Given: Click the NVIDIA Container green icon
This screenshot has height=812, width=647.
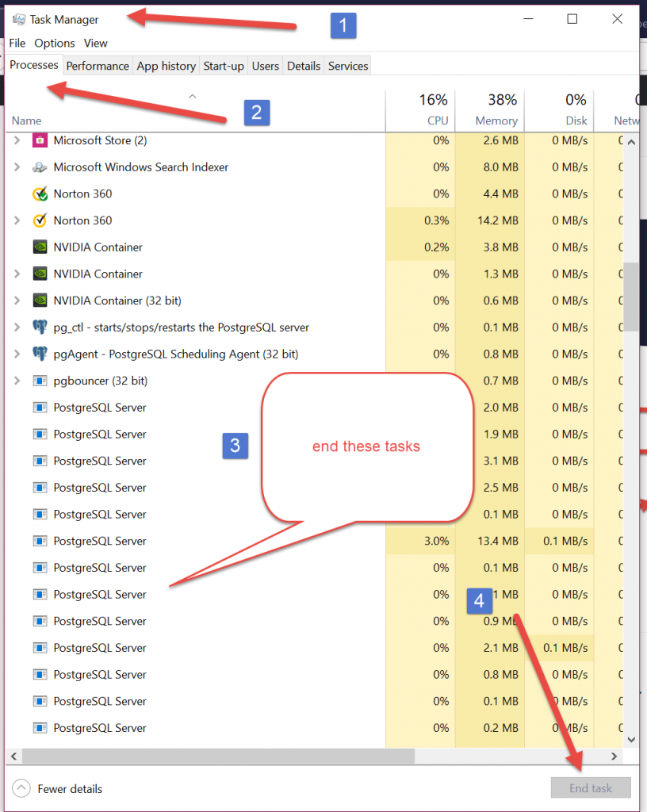Looking at the screenshot, I should [x=39, y=247].
